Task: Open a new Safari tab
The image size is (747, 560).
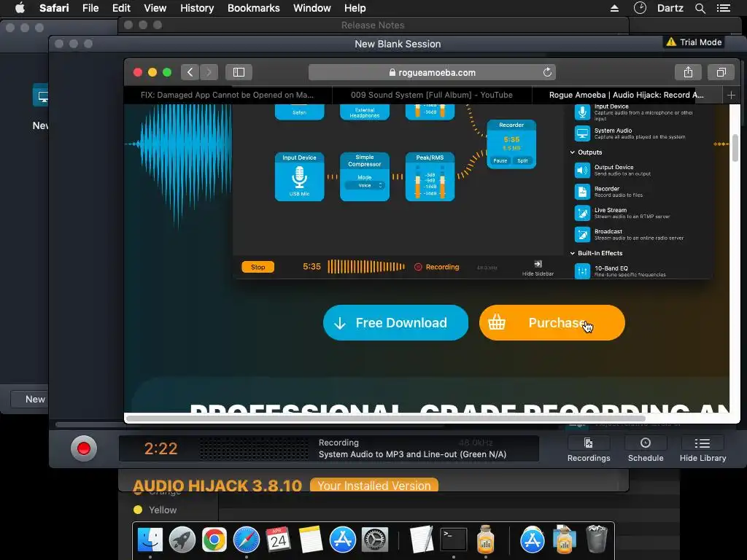Action: tap(731, 96)
